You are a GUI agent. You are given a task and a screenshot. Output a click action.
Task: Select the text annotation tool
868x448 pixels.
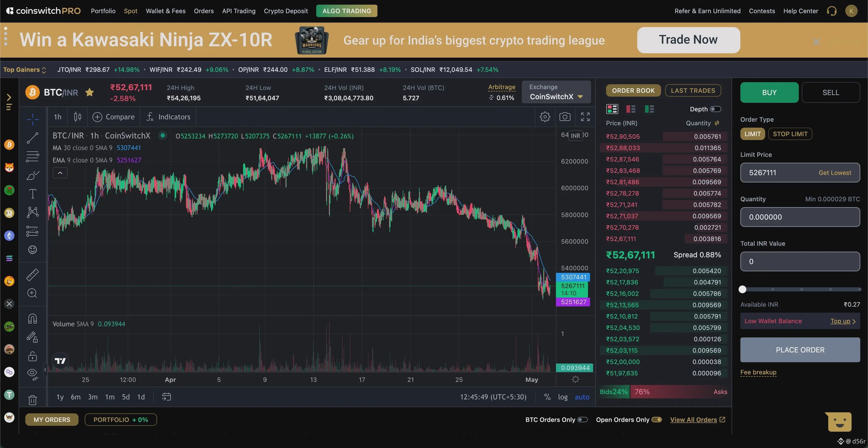click(x=32, y=194)
